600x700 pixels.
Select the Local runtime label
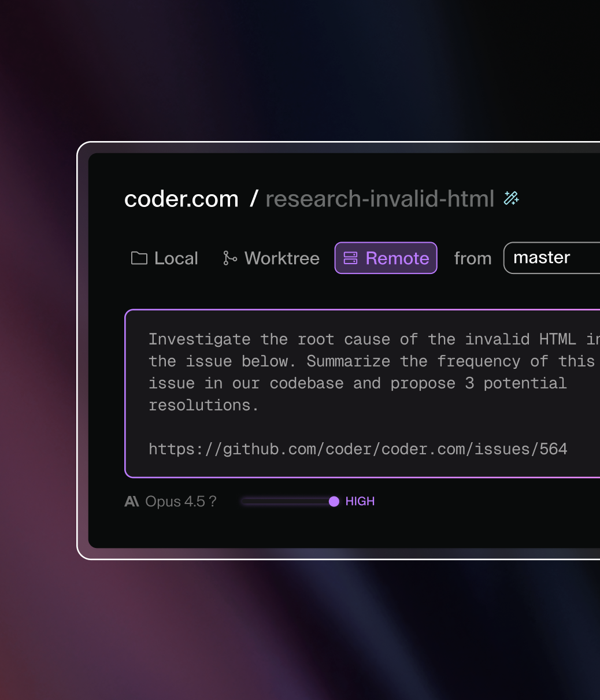click(x=176, y=258)
